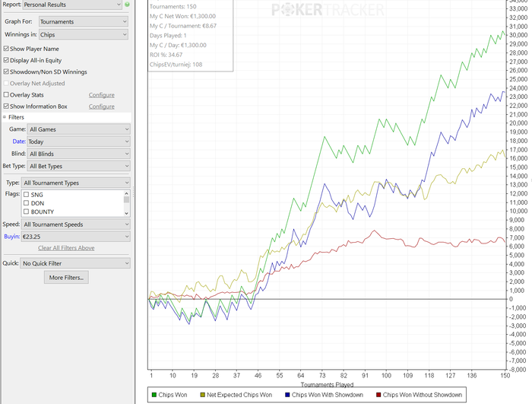
Task: Click the green Chips Won legend swatch
Action: 154,395
